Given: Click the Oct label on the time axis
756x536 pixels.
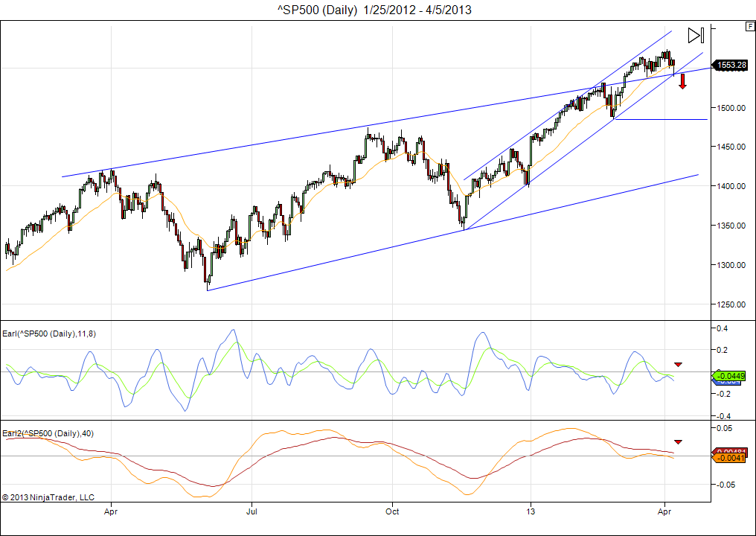Looking at the screenshot, I should (392, 511).
